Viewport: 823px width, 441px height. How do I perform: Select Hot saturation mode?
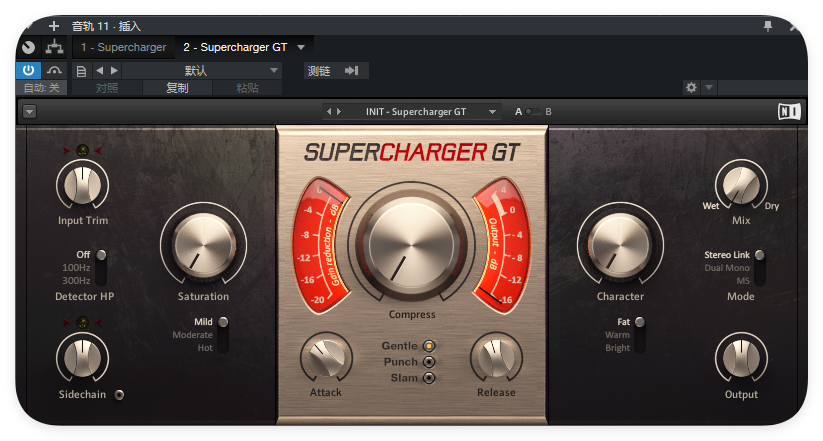click(205, 348)
